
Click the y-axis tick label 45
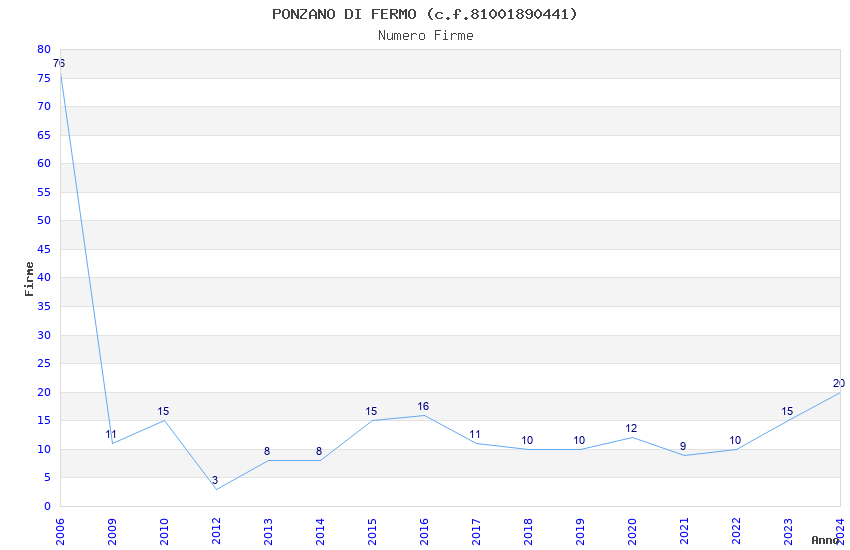pyautogui.click(x=44, y=249)
